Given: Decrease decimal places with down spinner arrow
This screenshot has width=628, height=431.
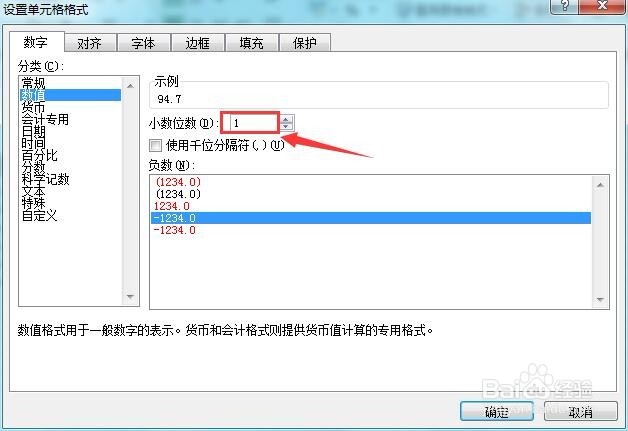Looking at the screenshot, I should coord(286,127).
